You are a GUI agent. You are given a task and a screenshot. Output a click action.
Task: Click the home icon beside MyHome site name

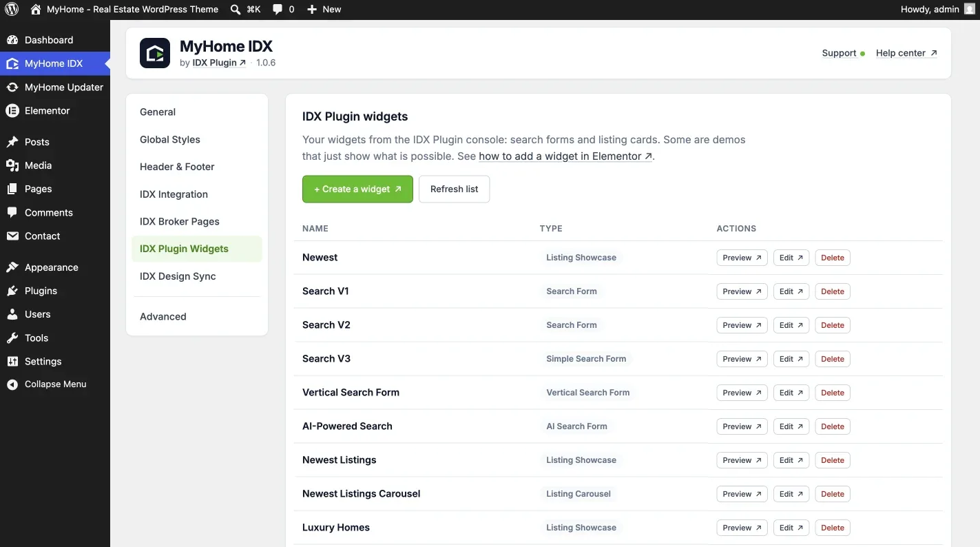tap(36, 9)
